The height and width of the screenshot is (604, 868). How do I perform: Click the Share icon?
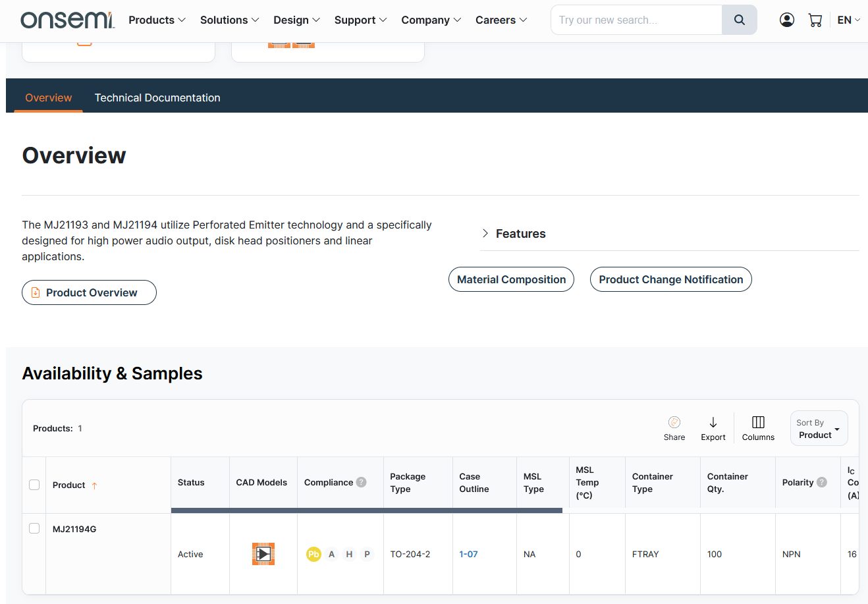tap(674, 422)
